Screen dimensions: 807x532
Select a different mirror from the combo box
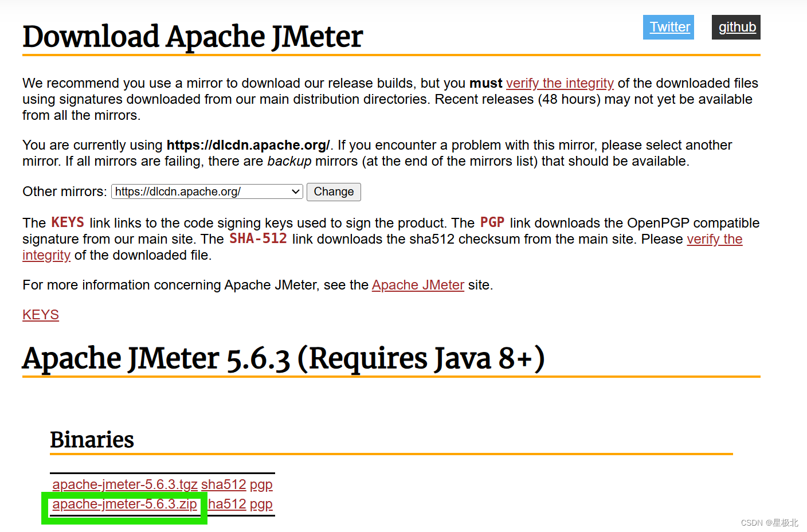click(x=206, y=191)
